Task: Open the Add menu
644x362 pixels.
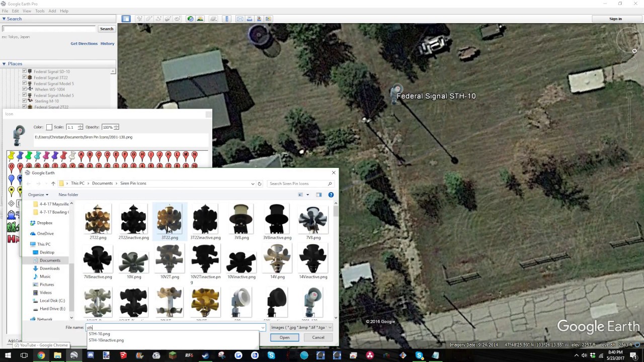Action: [x=52, y=11]
